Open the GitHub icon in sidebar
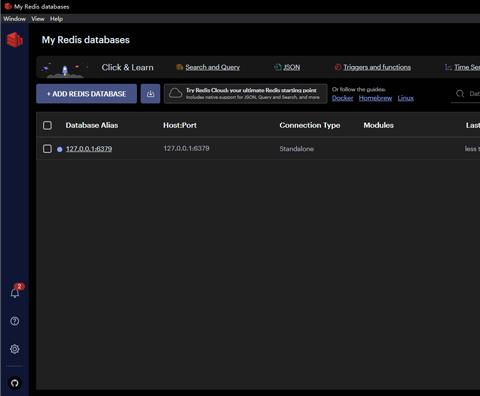Image resolution: width=480 pixels, height=396 pixels. click(x=15, y=383)
